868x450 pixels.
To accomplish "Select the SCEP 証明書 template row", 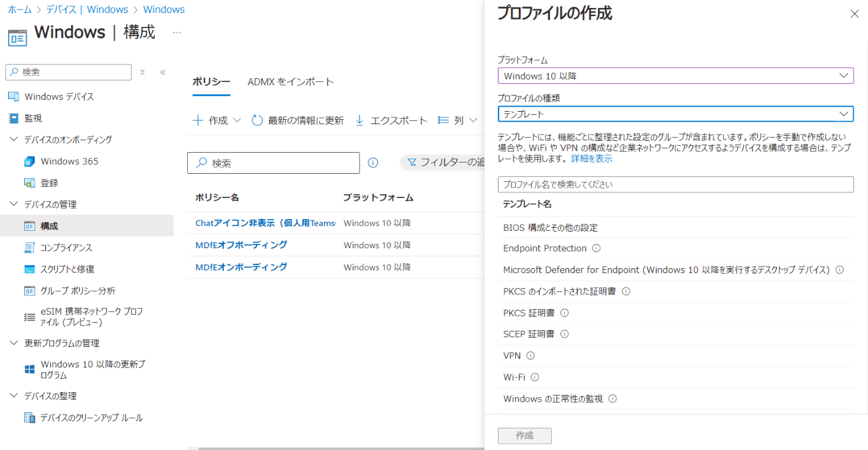I will coord(675,334).
